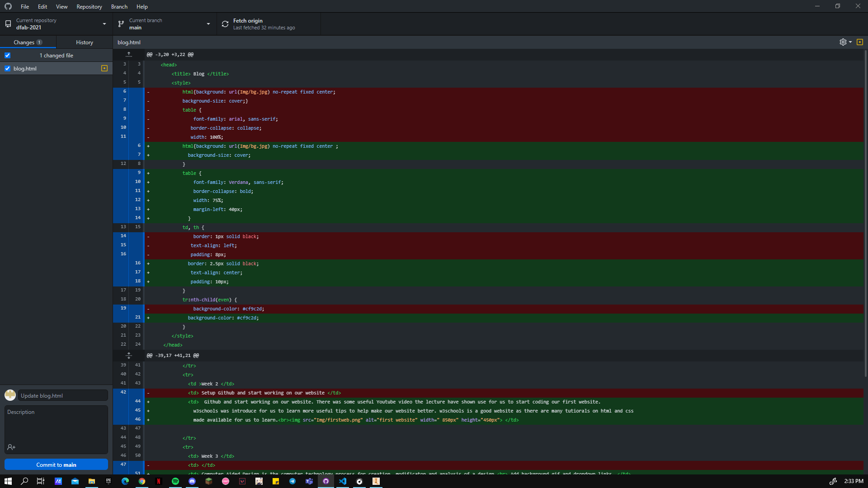The image size is (868, 488).
Task: Click the unified diff view icon
Action: 860,42
